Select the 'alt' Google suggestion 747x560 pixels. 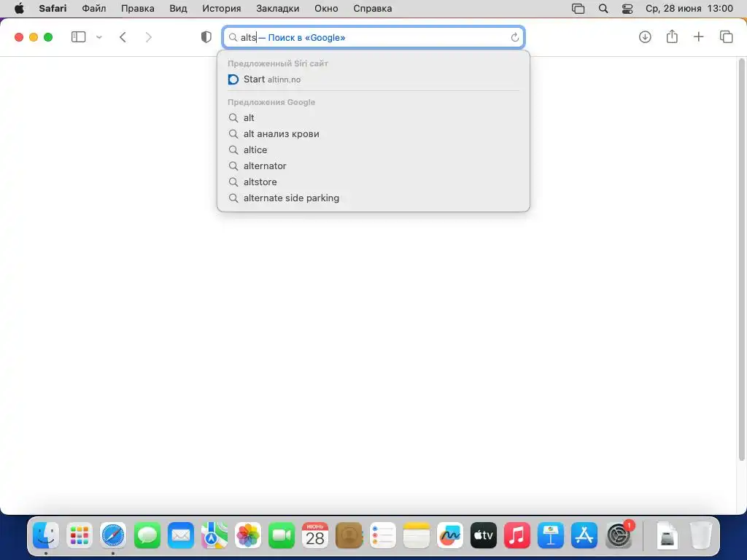click(373, 117)
